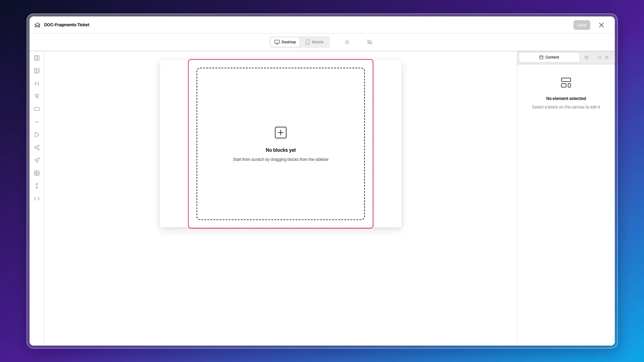The height and width of the screenshot is (362, 644).
Task: Select the HTML code block icon
Action: pos(37,199)
